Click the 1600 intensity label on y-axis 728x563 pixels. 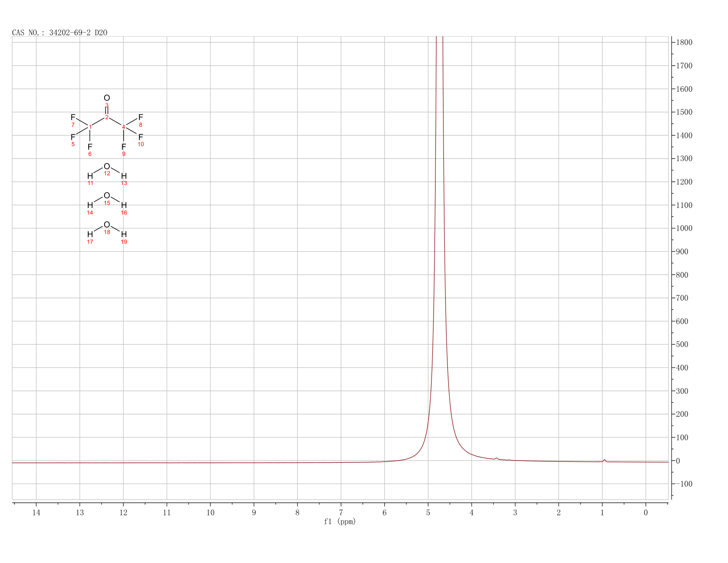coord(684,89)
